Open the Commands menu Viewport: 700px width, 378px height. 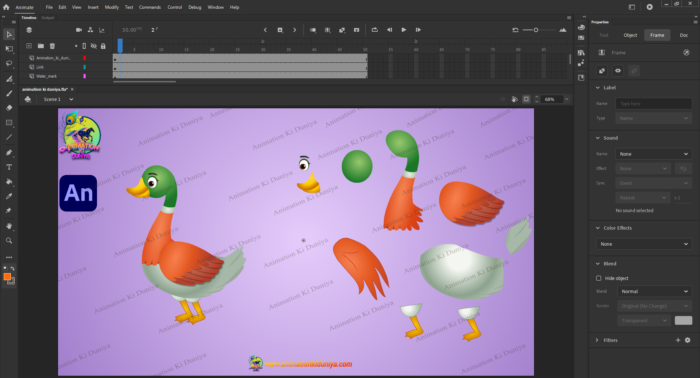pos(150,7)
